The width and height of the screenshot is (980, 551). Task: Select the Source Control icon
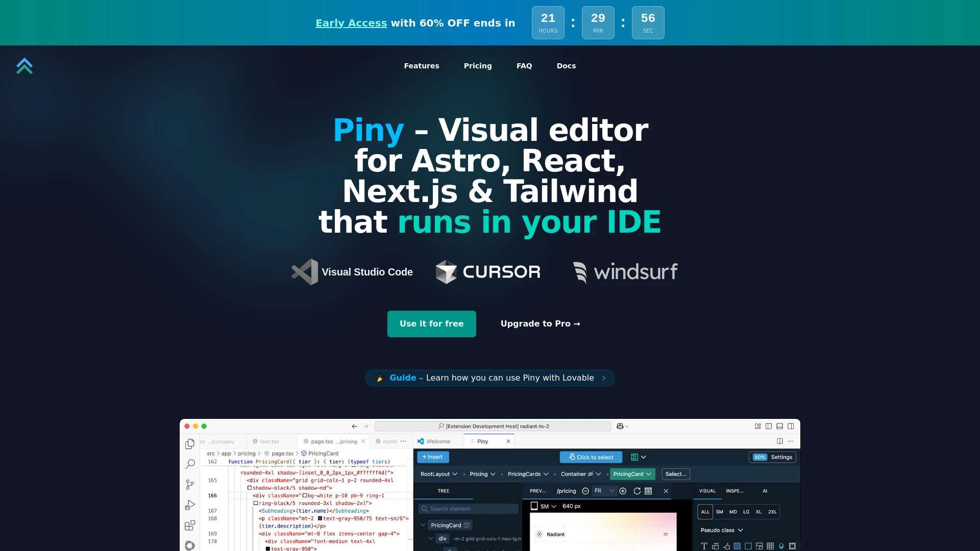pyautogui.click(x=189, y=484)
